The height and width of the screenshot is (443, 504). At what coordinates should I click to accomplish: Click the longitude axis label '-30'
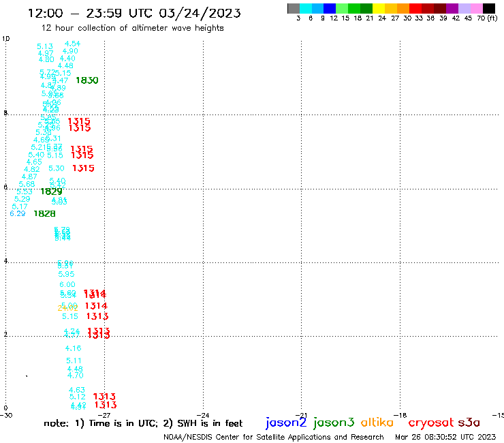click(x=6, y=415)
